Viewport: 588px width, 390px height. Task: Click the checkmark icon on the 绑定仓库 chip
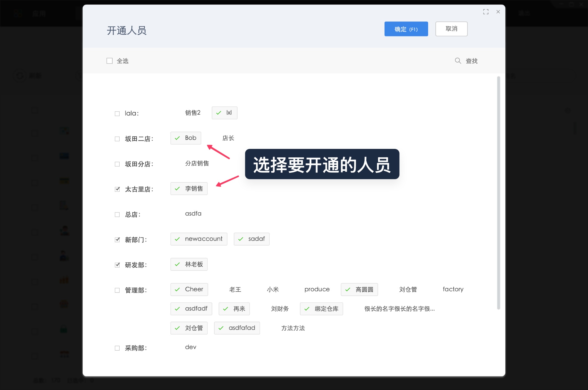tap(307, 309)
